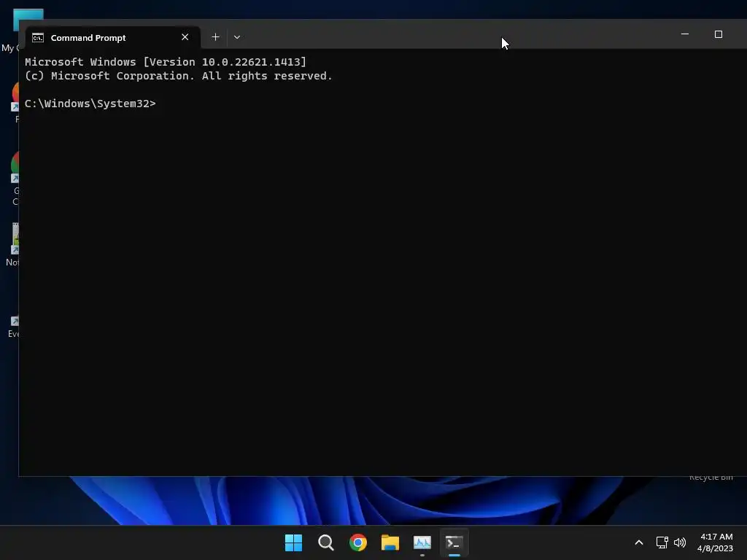Screen dimensions: 747x560
Task: Open taskbar Search
Action: [326, 542]
